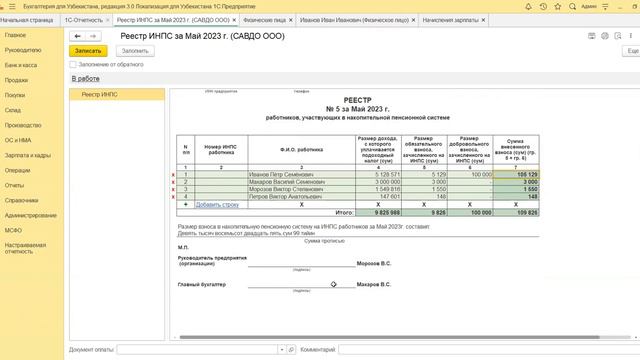The image size is (640, 360).
Task: Click the Админ user name
Action: pos(589,7)
